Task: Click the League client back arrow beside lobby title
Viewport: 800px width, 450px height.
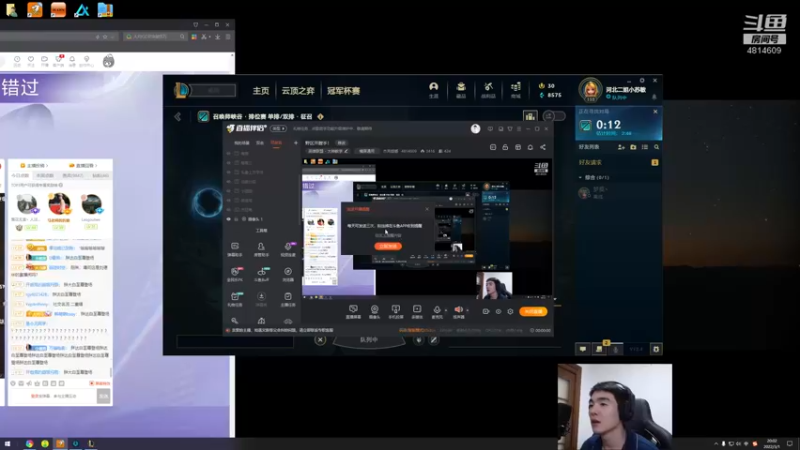Action: pos(178,117)
